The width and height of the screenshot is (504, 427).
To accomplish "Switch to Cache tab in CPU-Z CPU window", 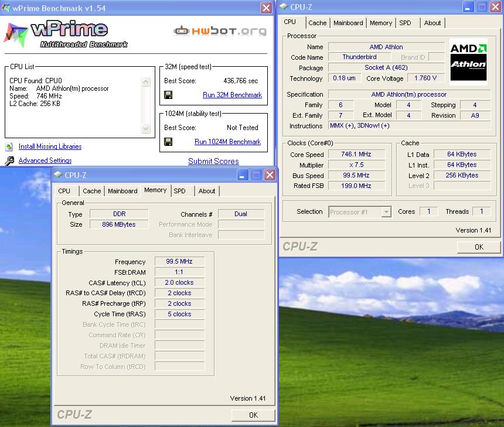I will tap(317, 23).
